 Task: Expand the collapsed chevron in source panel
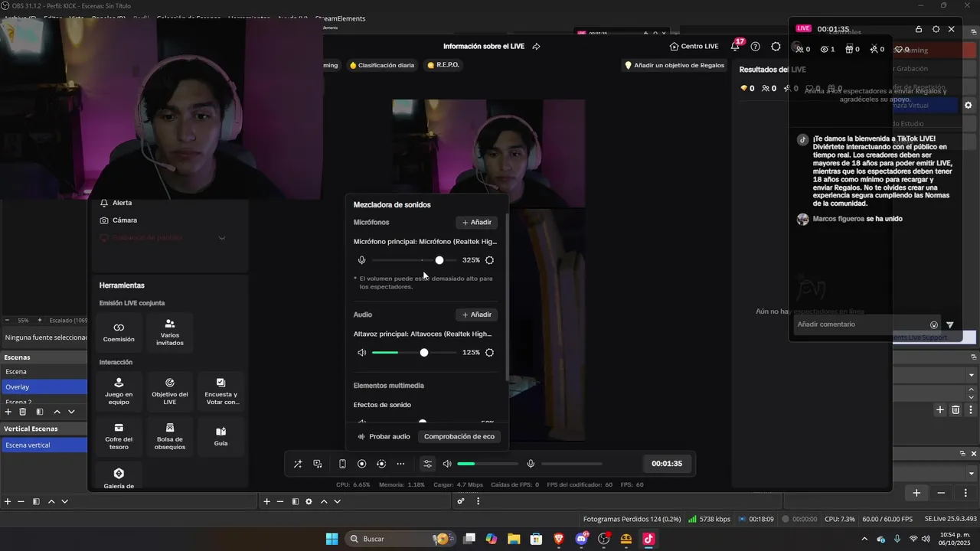pos(222,238)
